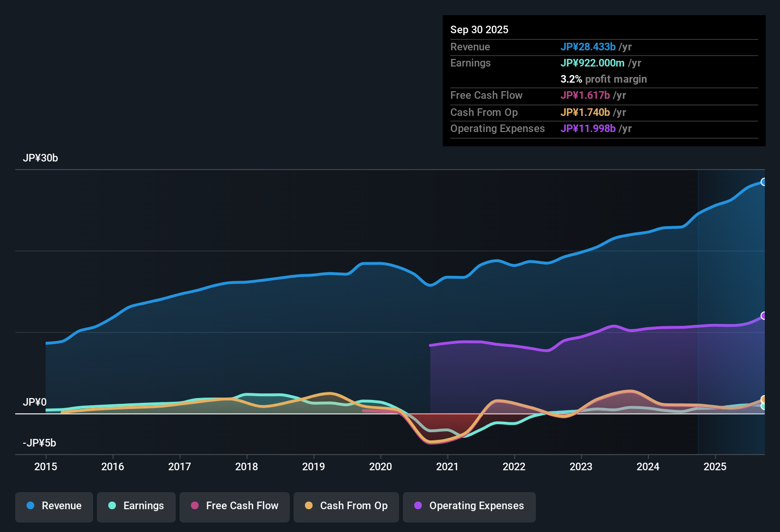This screenshot has width=780, height=532.
Task: Toggle the Free Cash Flow series visibility
Action: point(234,506)
